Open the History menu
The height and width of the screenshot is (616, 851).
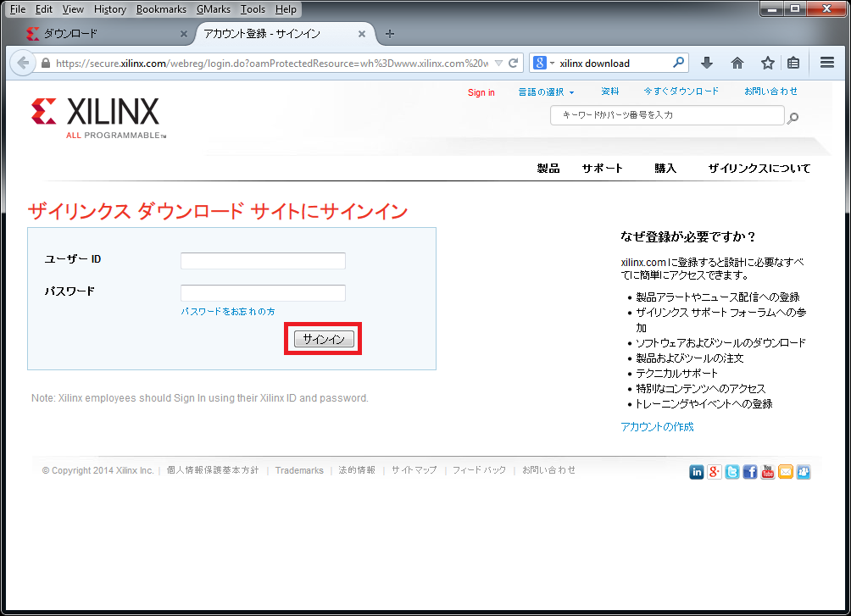[110, 9]
